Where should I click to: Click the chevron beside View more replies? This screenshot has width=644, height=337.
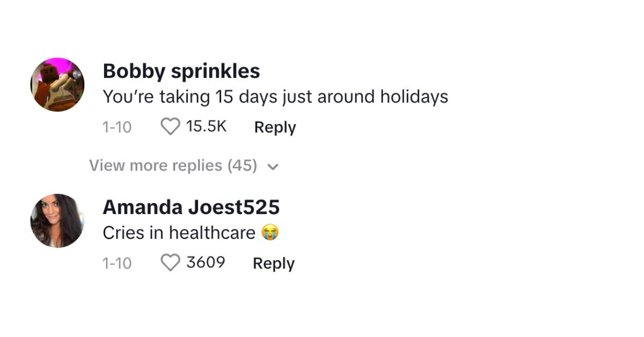click(x=273, y=166)
